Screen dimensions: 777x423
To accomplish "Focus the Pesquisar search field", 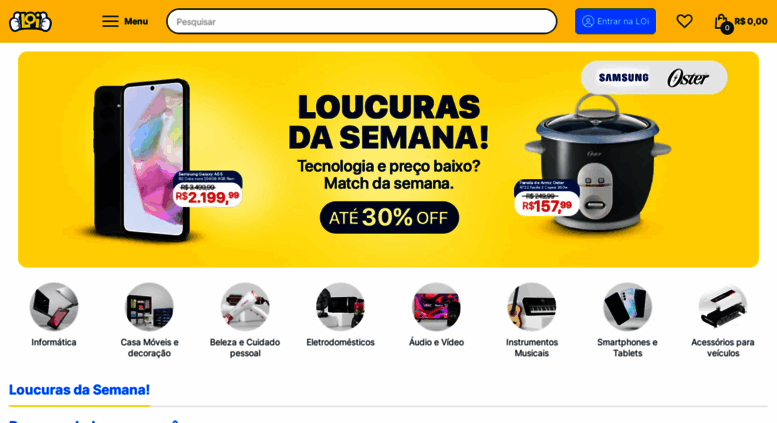I will coord(362,21).
